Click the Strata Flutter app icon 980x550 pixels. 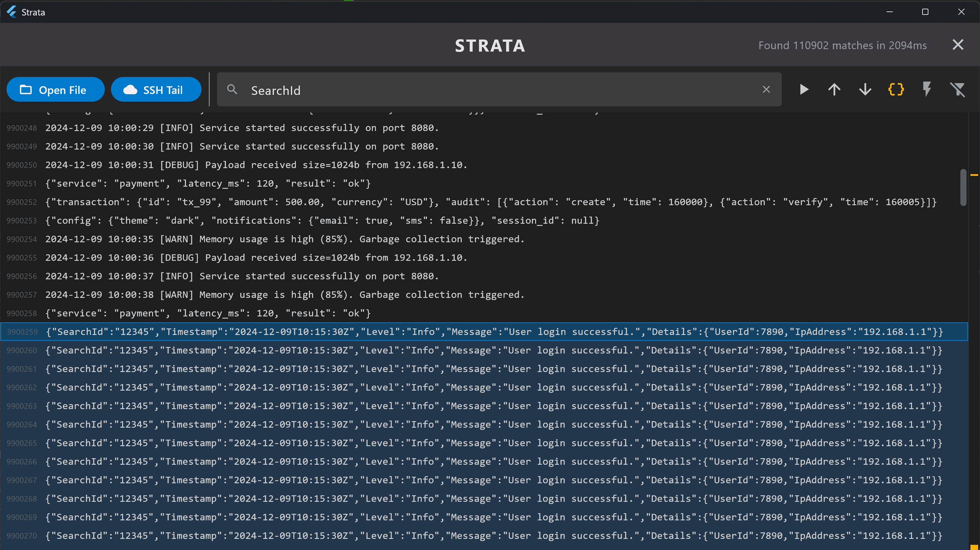coord(12,12)
